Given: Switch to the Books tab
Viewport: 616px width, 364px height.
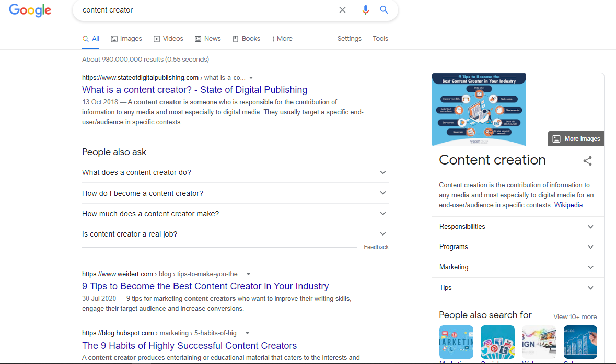Looking at the screenshot, I should point(246,39).
